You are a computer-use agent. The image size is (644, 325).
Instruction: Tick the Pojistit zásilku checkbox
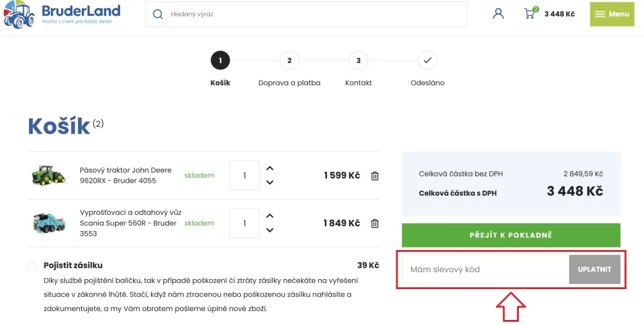click(31, 265)
